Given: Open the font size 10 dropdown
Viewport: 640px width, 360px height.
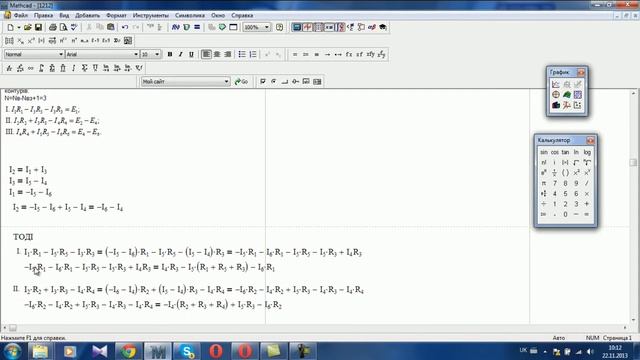Looking at the screenshot, I should coord(157,54).
